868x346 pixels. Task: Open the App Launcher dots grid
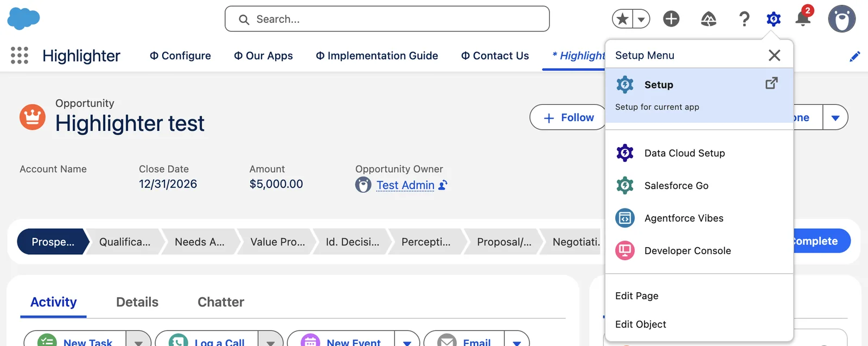tap(20, 55)
